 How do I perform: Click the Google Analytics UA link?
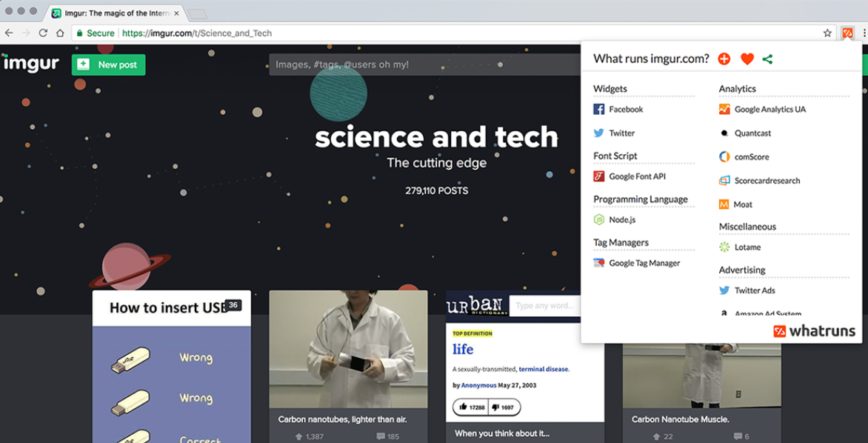[x=770, y=109]
